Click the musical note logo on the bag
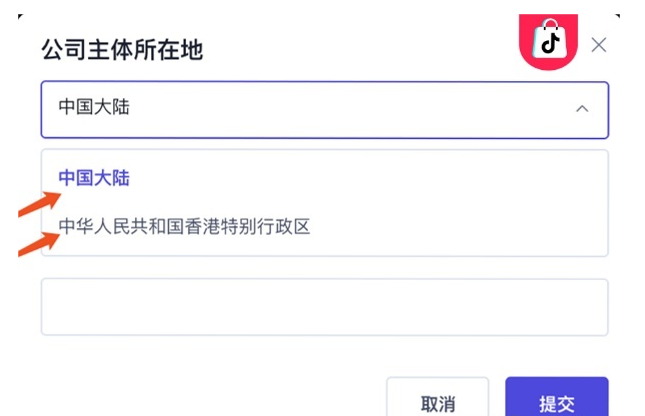Screen dimensions: 645x416 coord(550,42)
